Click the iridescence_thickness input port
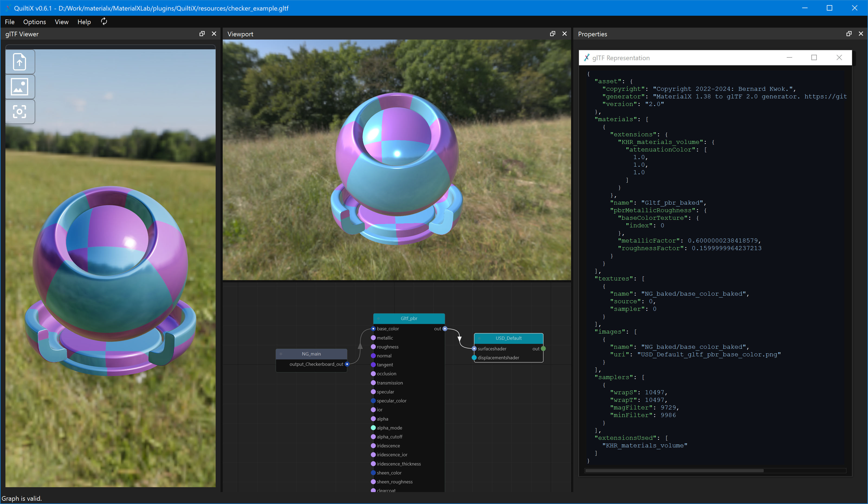 (373, 464)
